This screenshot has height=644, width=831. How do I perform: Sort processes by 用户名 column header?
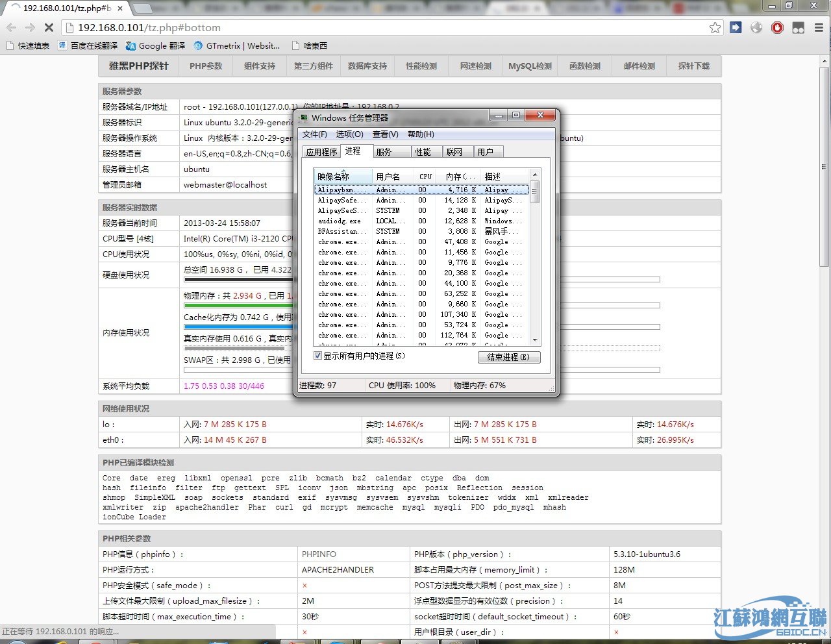[393, 177]
